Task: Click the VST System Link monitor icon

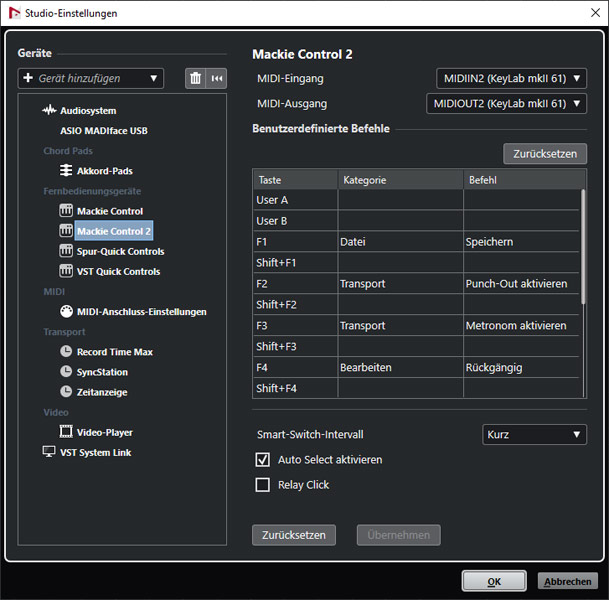Action: coord(49,452)
